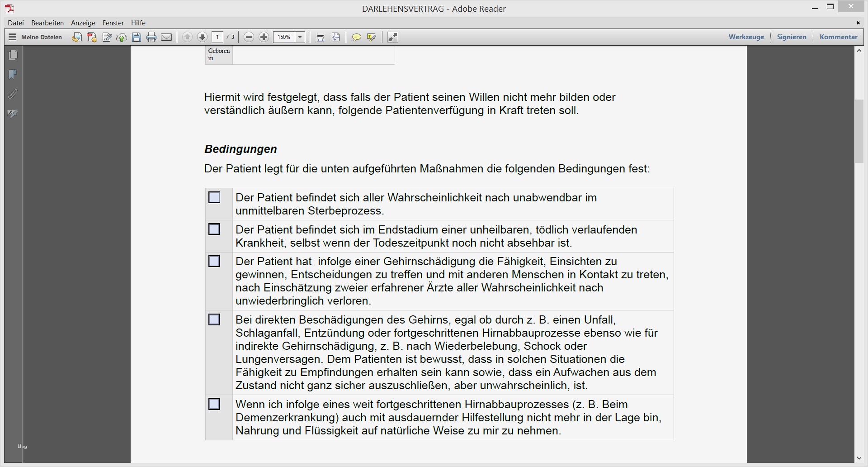Open the zoom level dropdown
The image size is (868, 467).
pyautogui.click(x=300, y=37)
